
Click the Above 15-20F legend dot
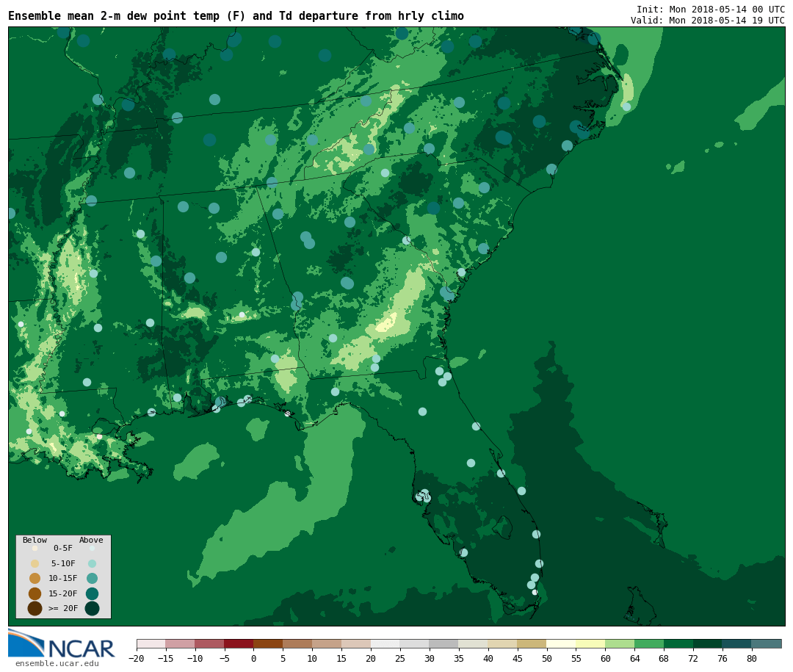click(92, 593)
